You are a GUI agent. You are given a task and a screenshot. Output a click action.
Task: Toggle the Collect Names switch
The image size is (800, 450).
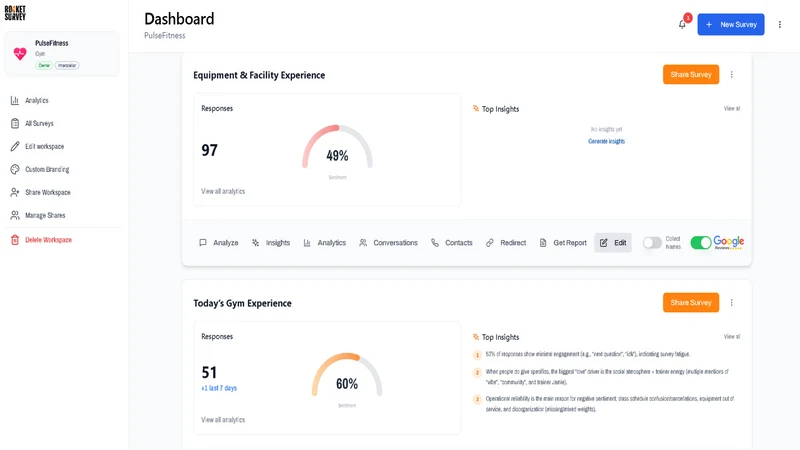(x=652, y=243)
